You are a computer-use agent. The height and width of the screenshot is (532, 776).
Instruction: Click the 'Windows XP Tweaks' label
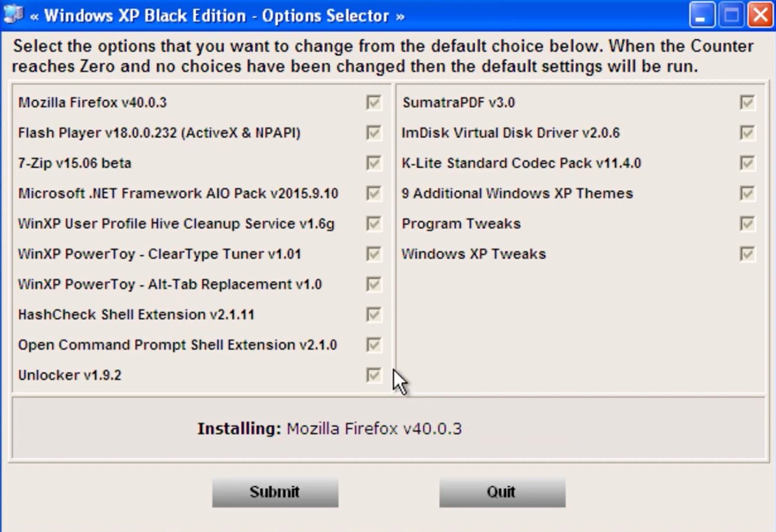tap(474, 254)
